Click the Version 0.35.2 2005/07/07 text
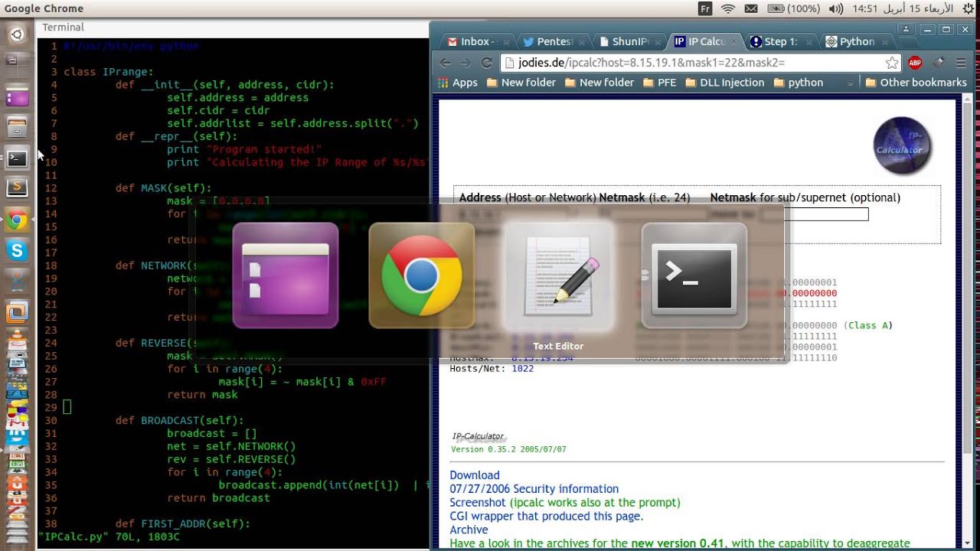Screen dimensions: 980x551 click(x=508, y=449)
